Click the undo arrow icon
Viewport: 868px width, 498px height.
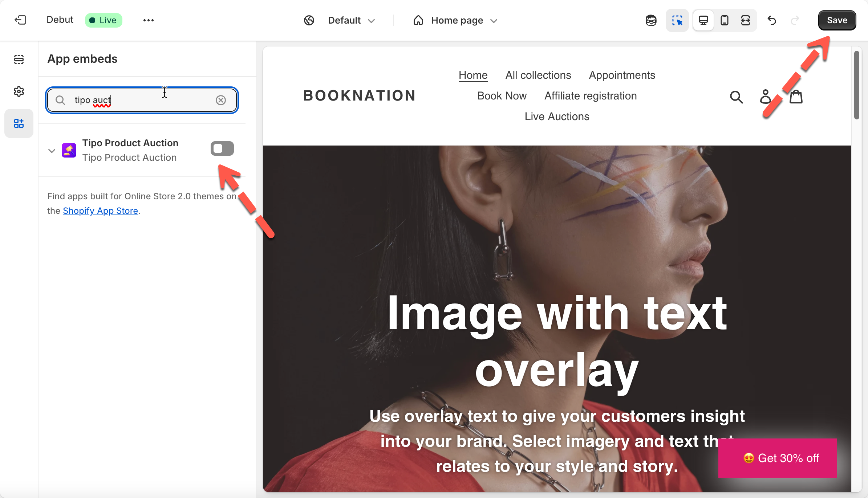point(772,20)
